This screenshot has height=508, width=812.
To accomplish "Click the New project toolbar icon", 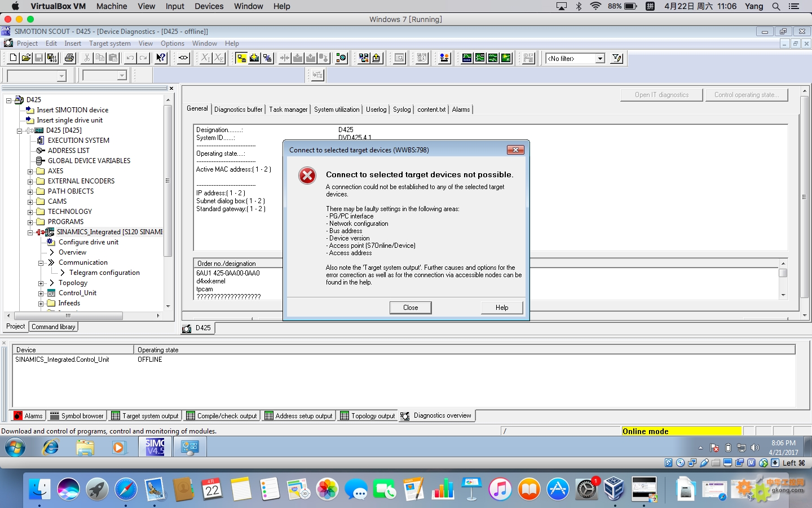I will (x=13, y=58).
